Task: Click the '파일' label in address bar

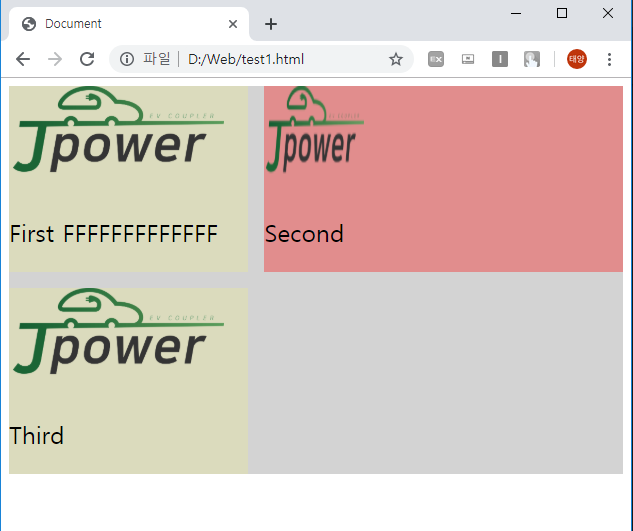Action: (157, 59)
